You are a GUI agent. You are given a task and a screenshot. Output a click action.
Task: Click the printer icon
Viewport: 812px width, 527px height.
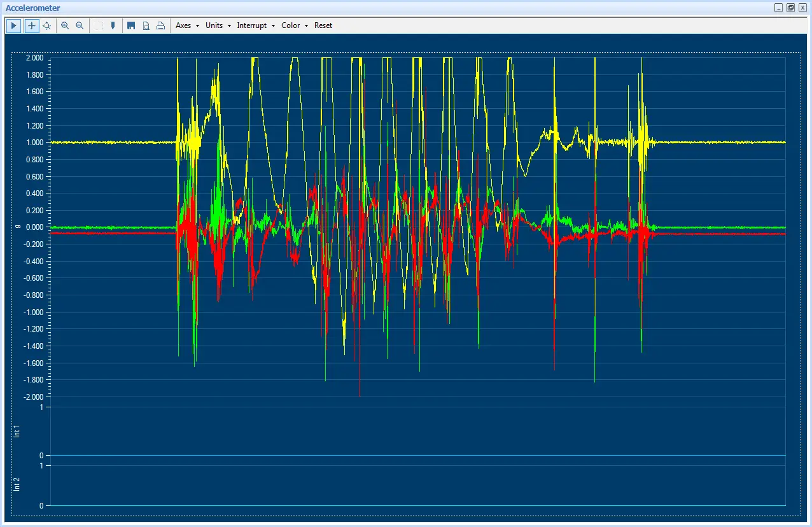click(x=160, y=25)
